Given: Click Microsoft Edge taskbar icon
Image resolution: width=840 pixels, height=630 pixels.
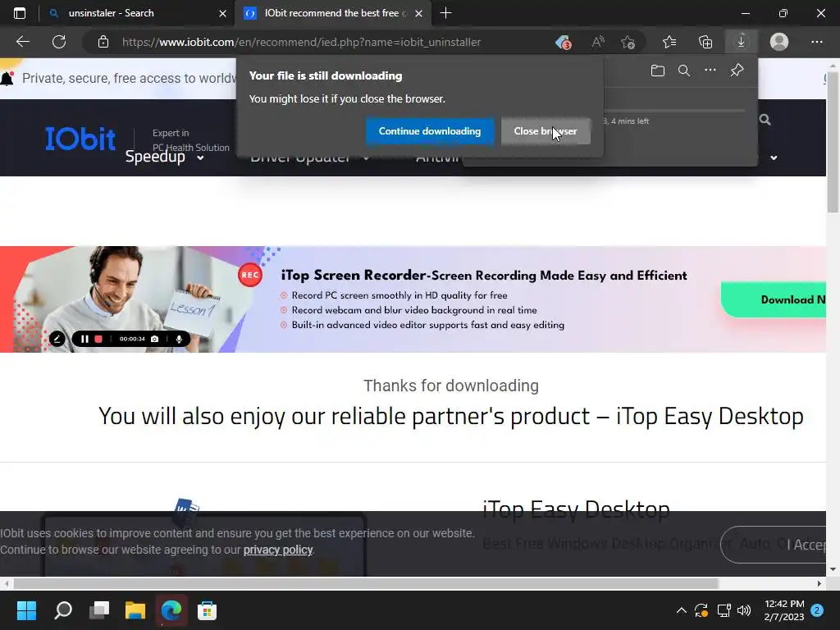Looking at the screenshot, I should tap(171, 610).
